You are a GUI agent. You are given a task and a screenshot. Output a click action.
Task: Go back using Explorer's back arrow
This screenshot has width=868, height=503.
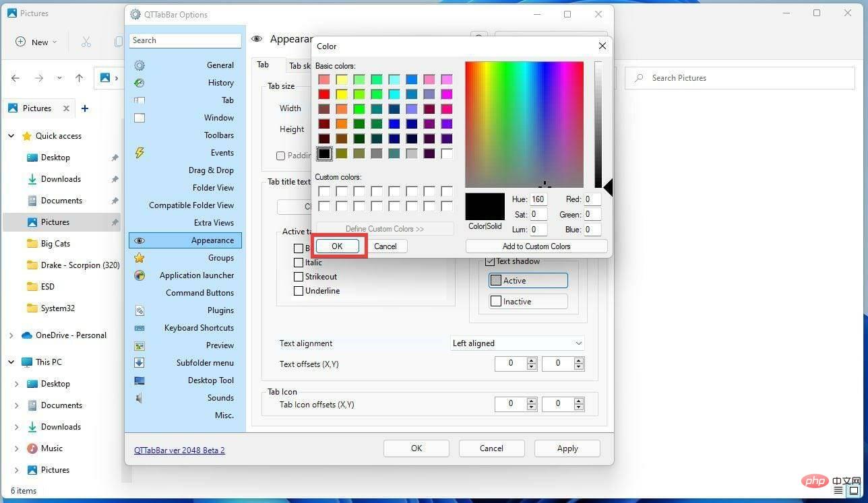tap(15, 78)
